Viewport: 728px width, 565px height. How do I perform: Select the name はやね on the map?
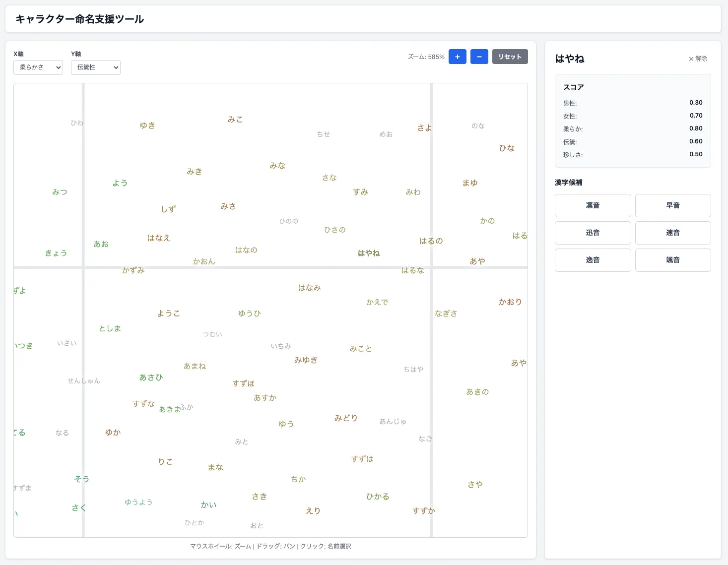369,253
